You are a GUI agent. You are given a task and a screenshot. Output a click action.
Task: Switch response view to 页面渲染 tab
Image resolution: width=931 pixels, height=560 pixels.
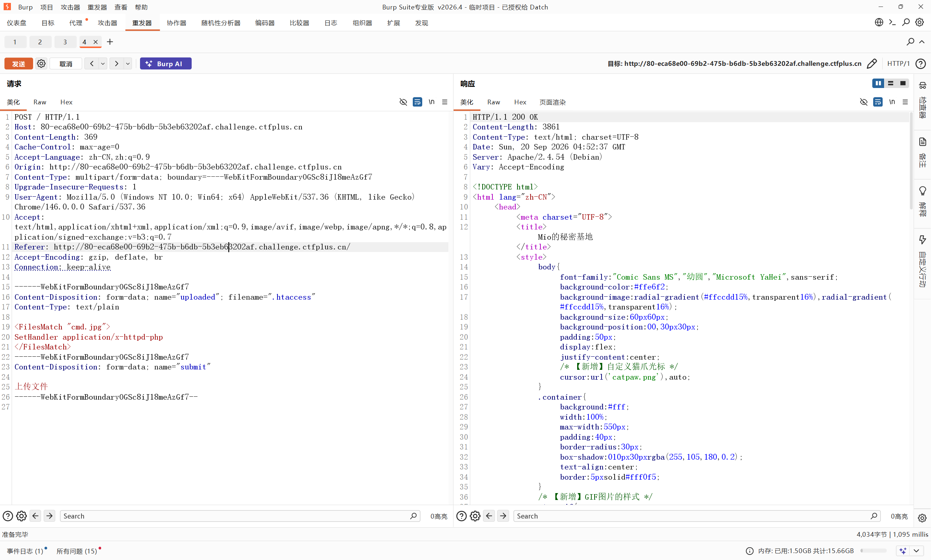552,102
